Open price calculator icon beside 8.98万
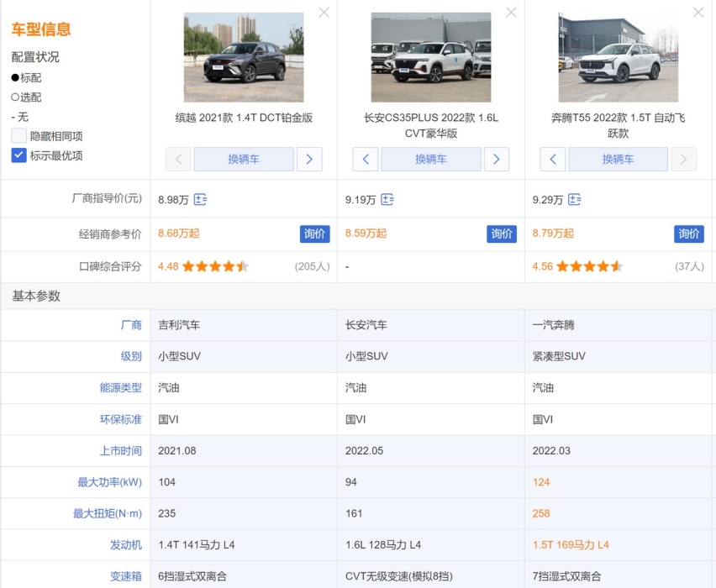The height and width of the screenshot is (588, 716). coord(200,200)
